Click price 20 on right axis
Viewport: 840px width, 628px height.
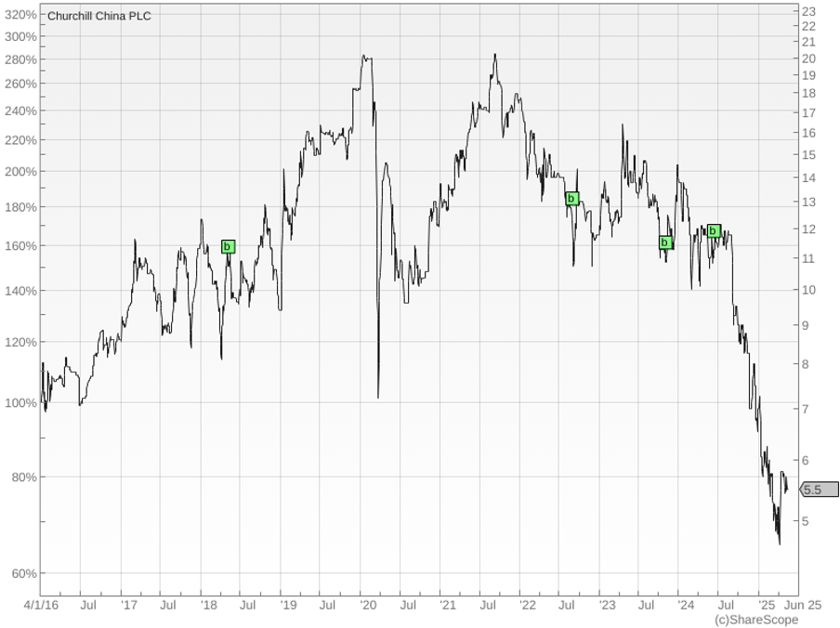point(809,59)
